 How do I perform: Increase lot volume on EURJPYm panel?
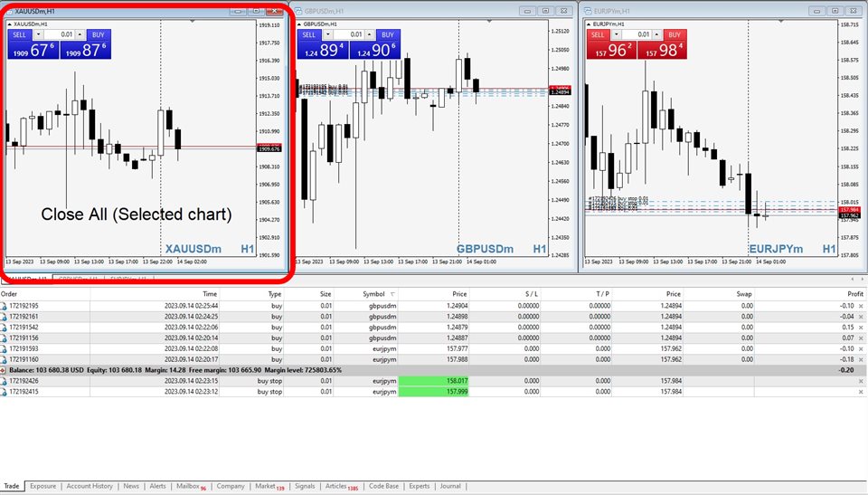click(656, 34)
